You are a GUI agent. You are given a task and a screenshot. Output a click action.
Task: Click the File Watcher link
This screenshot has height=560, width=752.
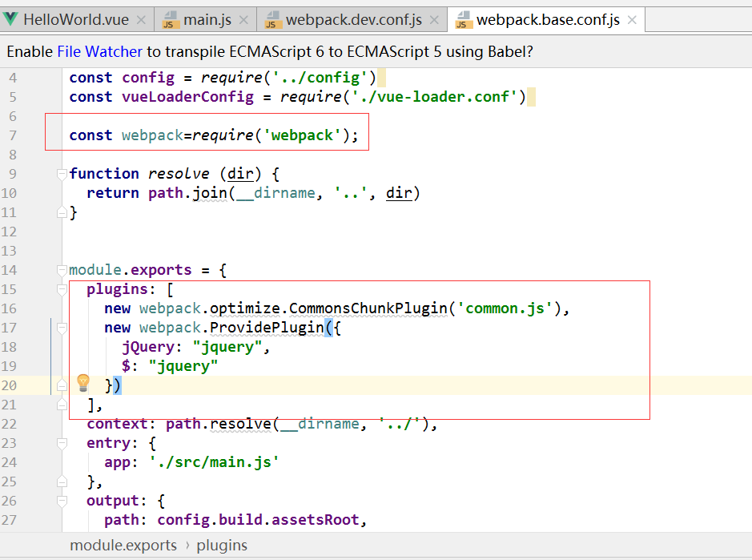point(100,51)
